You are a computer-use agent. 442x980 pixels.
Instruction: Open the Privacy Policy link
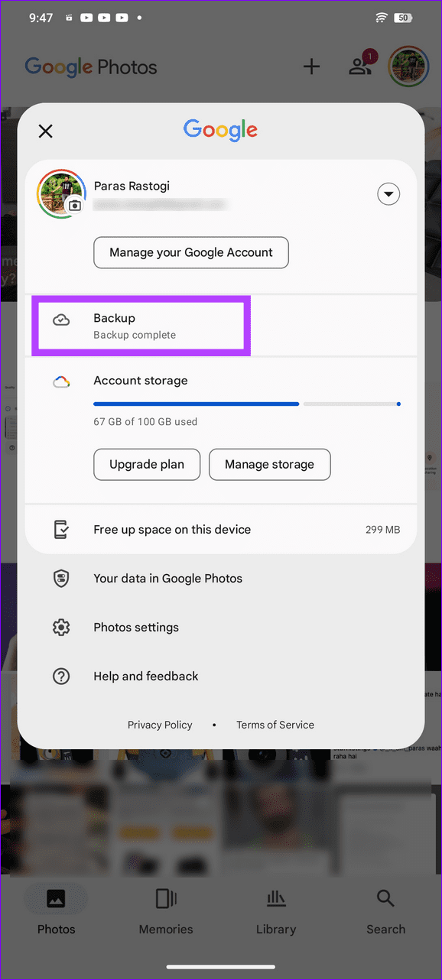pos(160,725)
